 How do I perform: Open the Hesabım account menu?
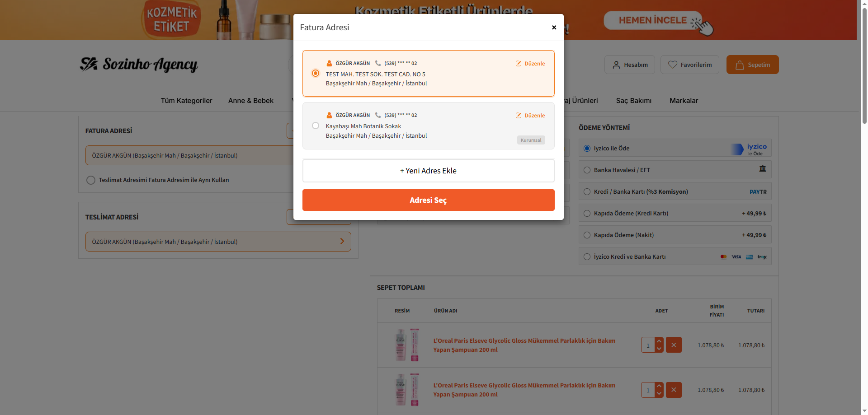point(629,65)
